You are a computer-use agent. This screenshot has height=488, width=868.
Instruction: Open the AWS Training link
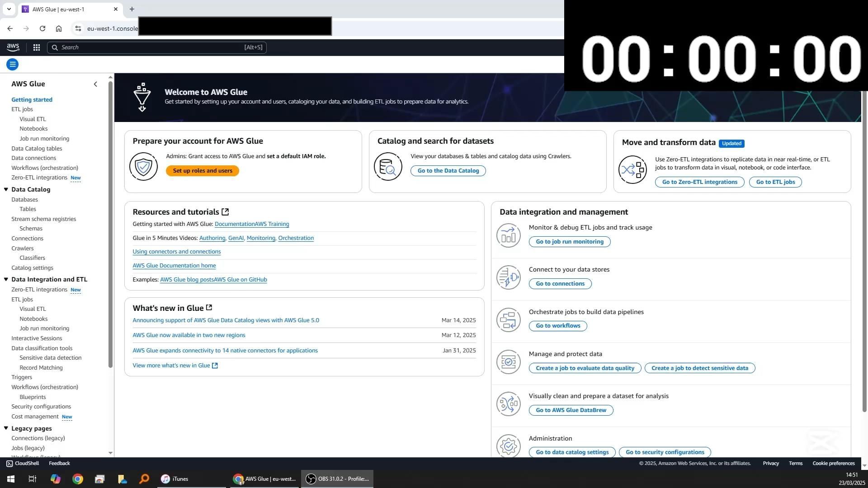(x=272, y=224)
